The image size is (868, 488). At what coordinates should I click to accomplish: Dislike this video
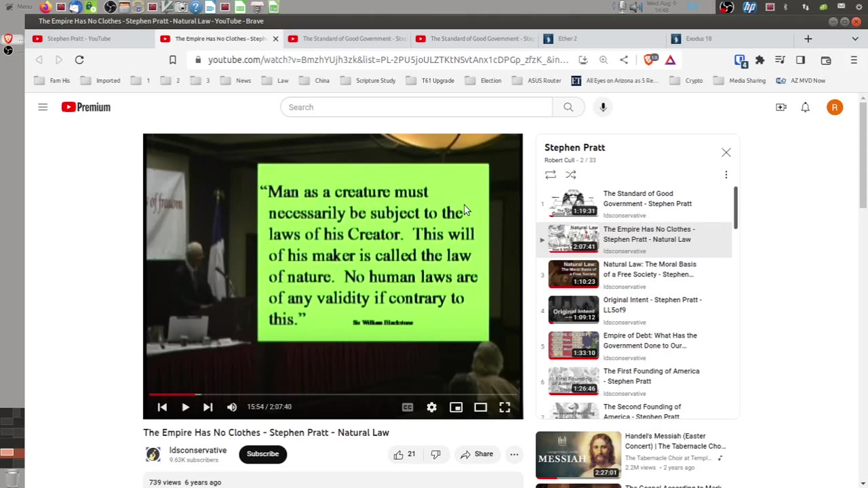(x=436, y=454)
